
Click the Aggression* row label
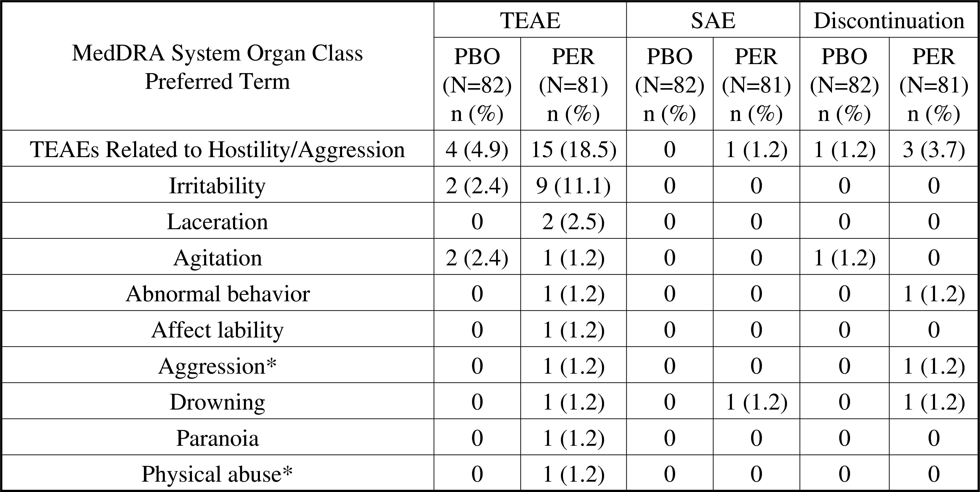[x=217, y=366]
